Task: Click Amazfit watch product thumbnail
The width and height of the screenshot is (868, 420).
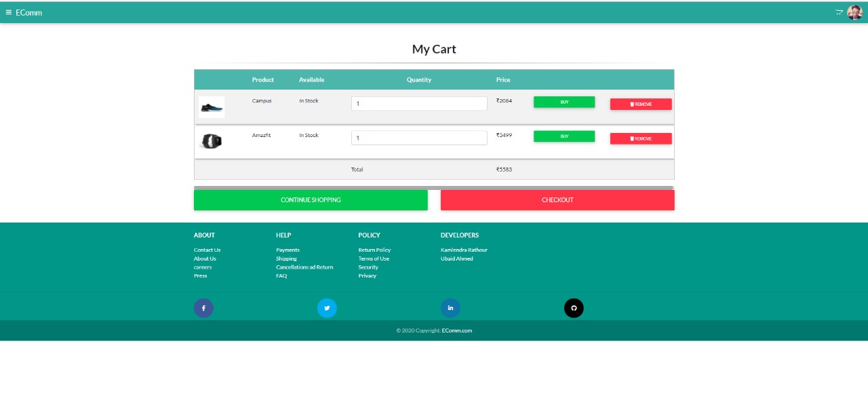Action: pyautogui.click(x=212, y=141)
